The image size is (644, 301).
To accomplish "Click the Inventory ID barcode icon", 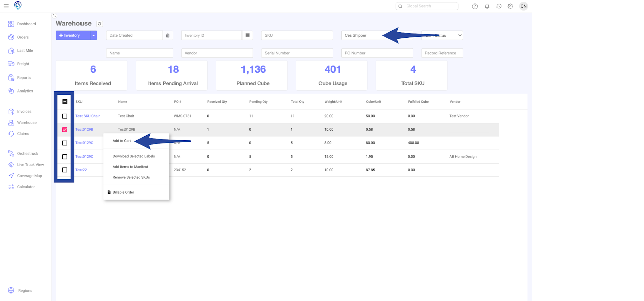I will (247, 35).
